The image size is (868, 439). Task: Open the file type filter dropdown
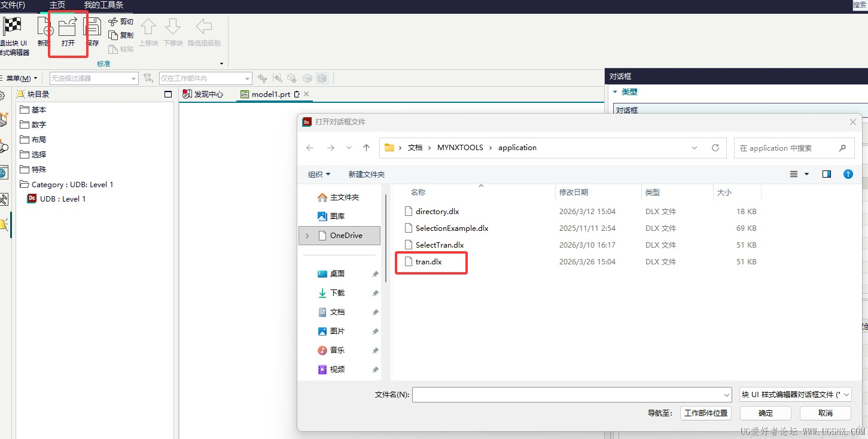click(795, 395)
